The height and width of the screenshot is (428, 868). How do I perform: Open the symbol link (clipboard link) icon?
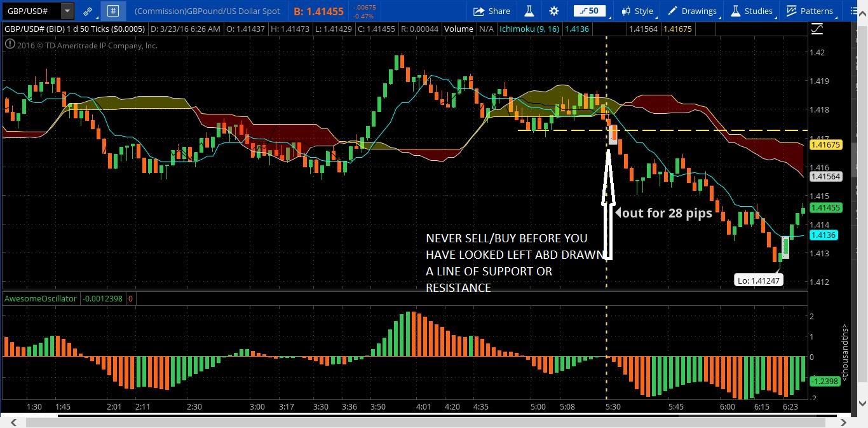pos(88,11)
